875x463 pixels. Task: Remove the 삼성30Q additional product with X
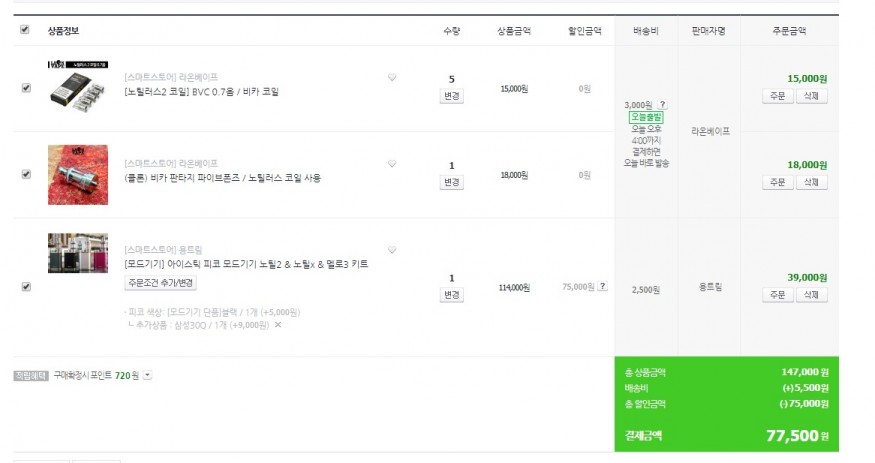(278, 325)
